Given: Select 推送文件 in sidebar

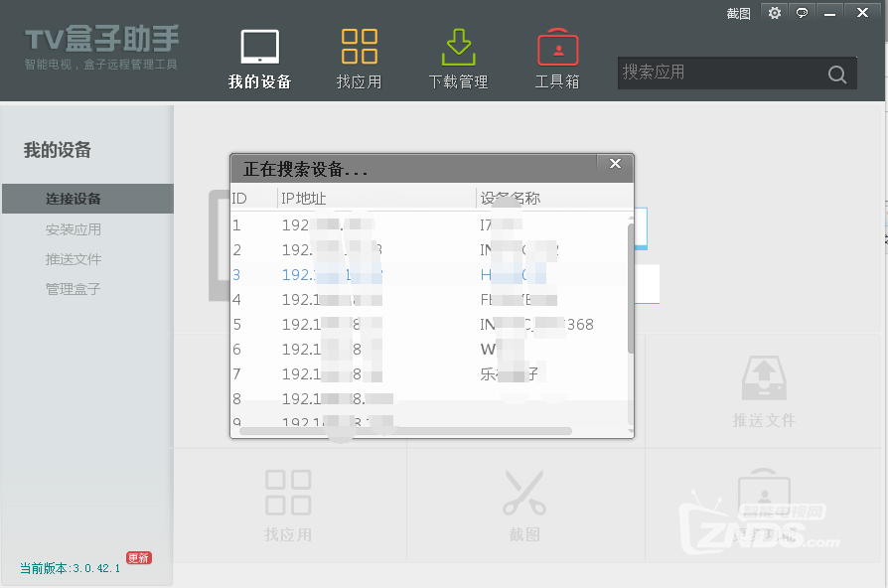Looking at the screenshot, I should (74, 259).
